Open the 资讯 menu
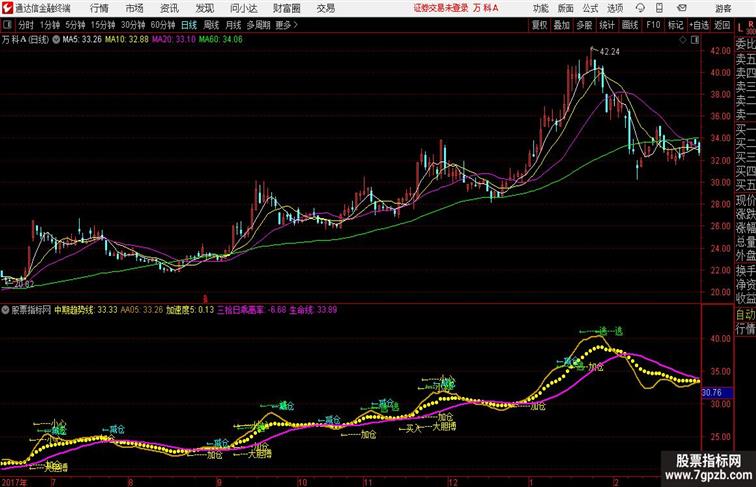The width and height of the screenshot is (756, 487). [169, 8]
